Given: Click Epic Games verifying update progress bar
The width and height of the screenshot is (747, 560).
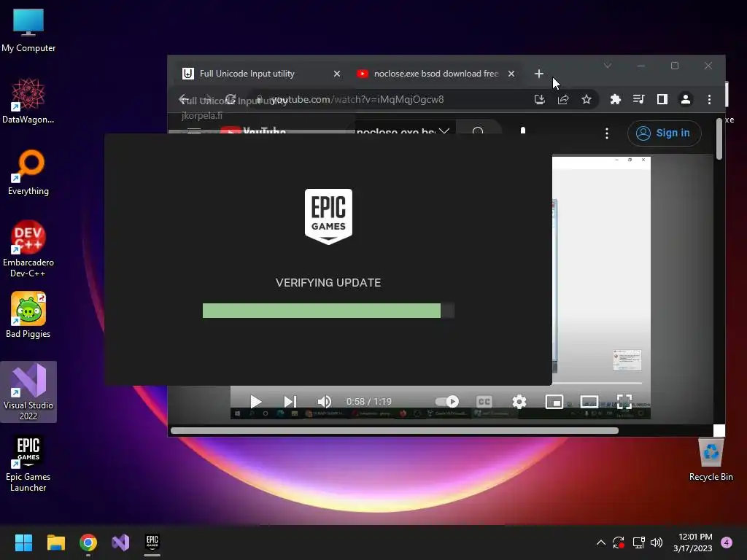Looking at the screenshot, I should click(328, 311).
